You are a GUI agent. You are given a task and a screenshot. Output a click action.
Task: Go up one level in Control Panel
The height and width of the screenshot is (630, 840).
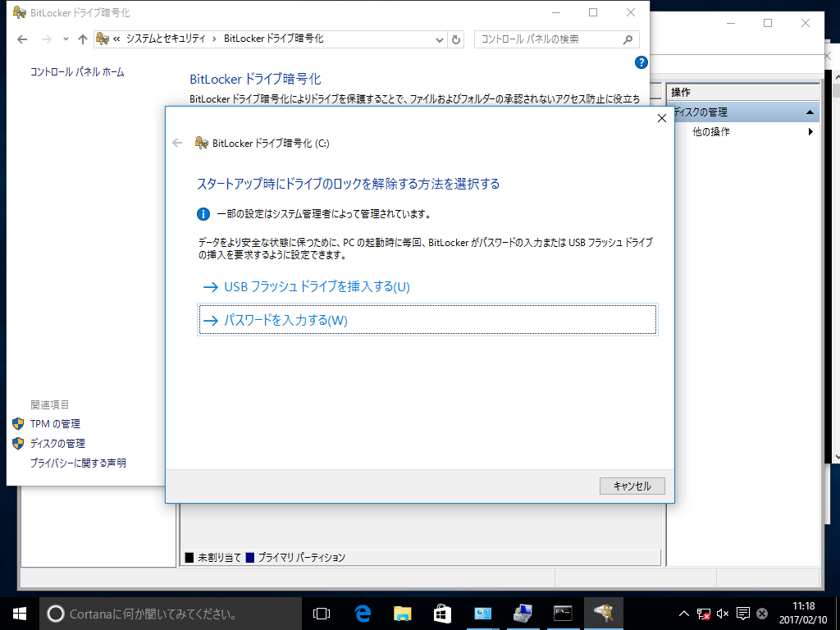[x=83, y=39]
